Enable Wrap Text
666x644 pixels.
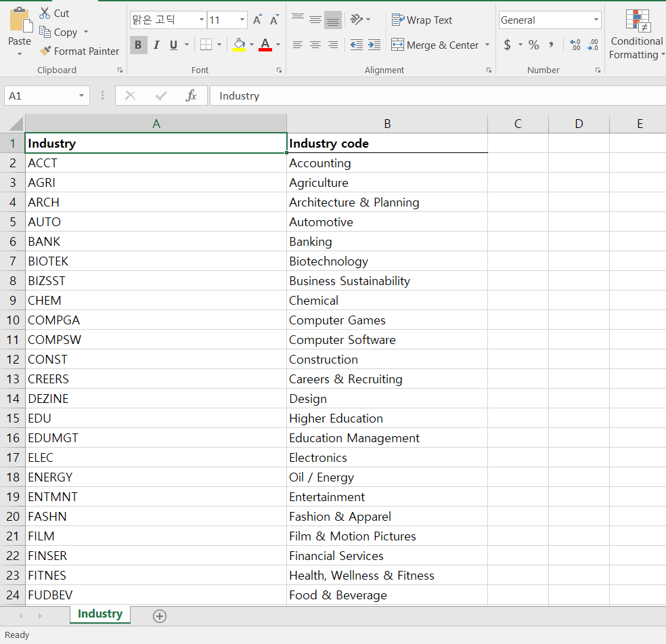(422, 20)
